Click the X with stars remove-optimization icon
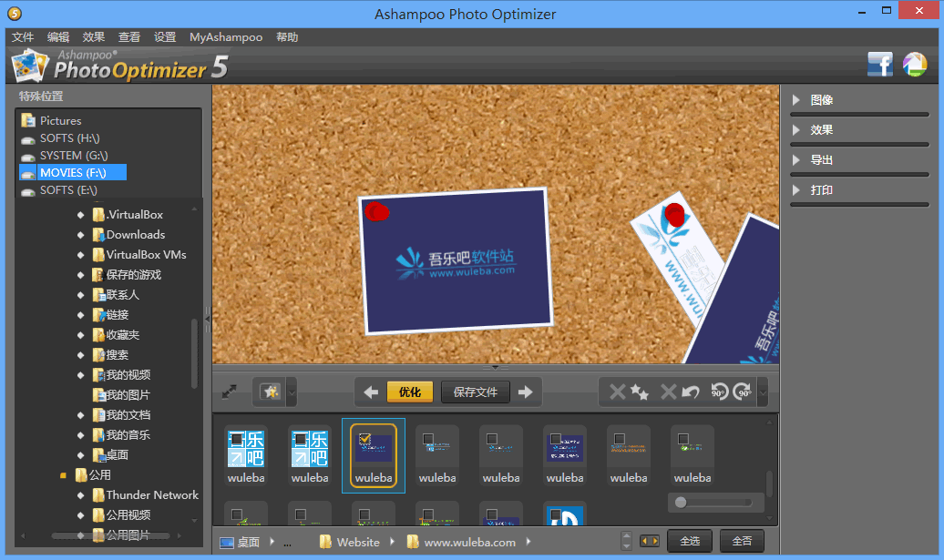 [x=629, y=392]
